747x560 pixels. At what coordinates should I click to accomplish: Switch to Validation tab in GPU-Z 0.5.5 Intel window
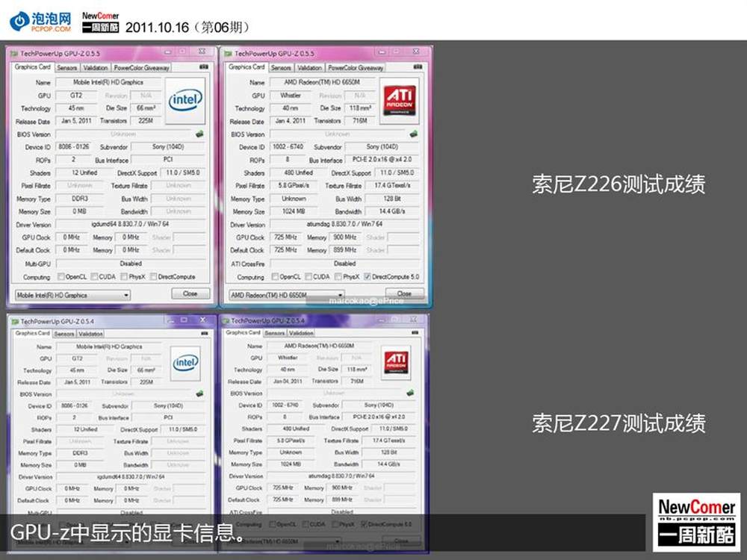(96, 68)
